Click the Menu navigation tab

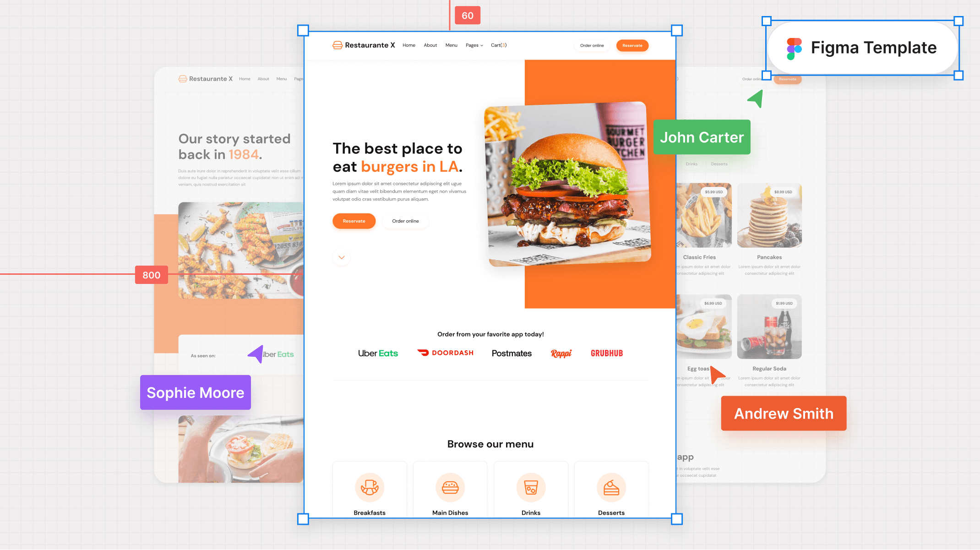point(452,45)
